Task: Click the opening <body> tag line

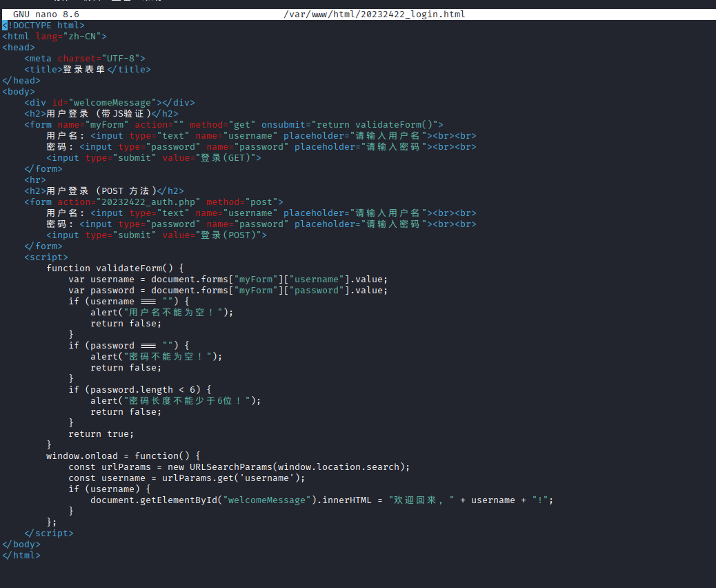Action: [x=18, y=91]
